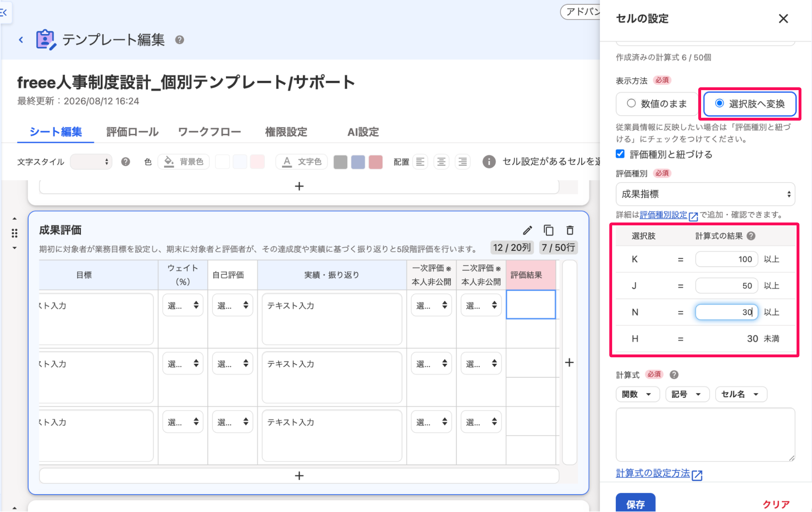
Task: Switch to the ワークフロー tab
Action: tap(210, 132)
